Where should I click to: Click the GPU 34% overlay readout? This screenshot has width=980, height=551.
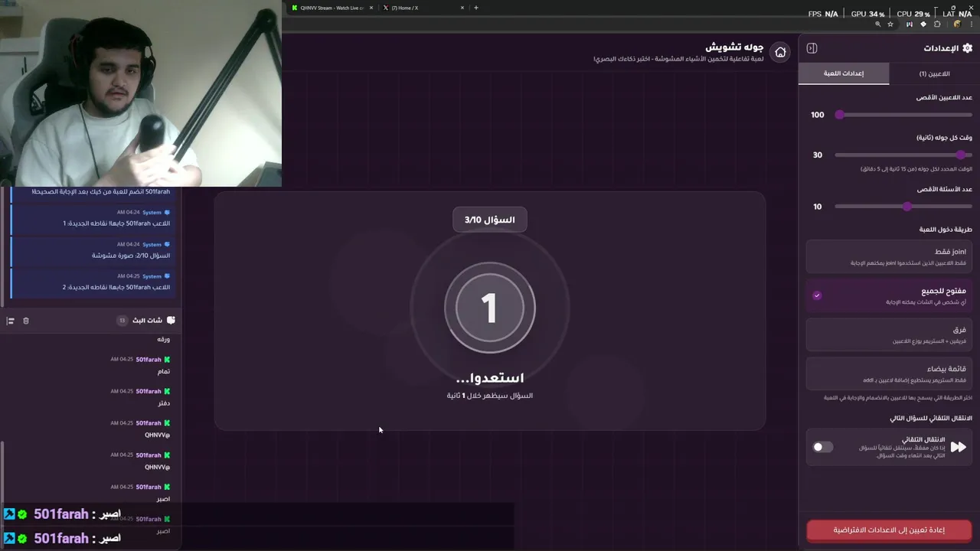(867, 14)
